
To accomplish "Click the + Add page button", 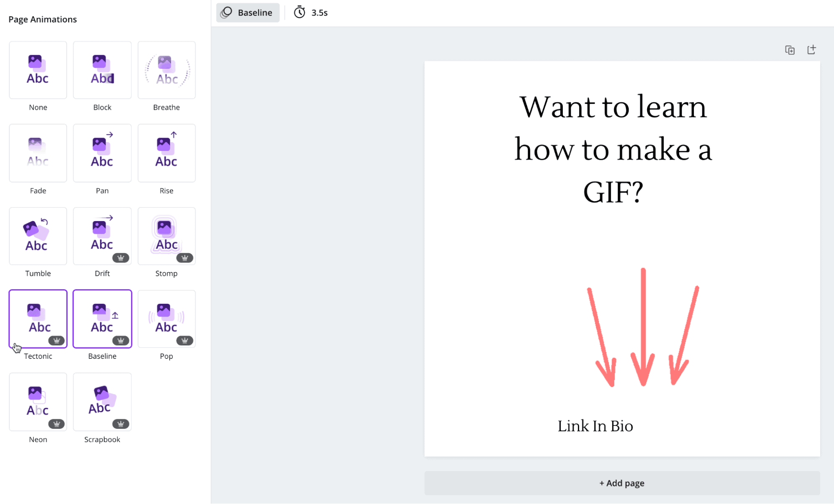I will tap(622, 483).
